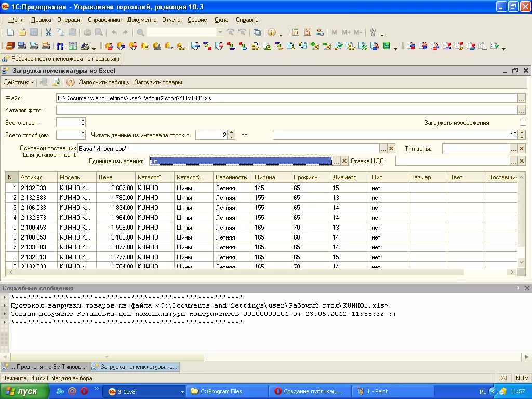Click the red filing cabinet icon

click(10, 46)
